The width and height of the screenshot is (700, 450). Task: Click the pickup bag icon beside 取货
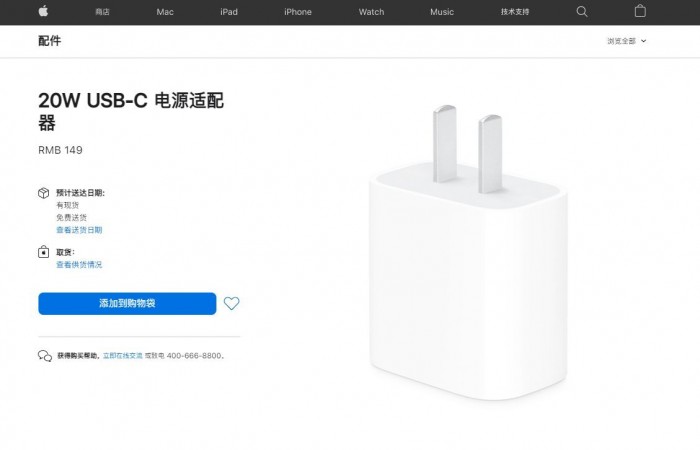43,252
